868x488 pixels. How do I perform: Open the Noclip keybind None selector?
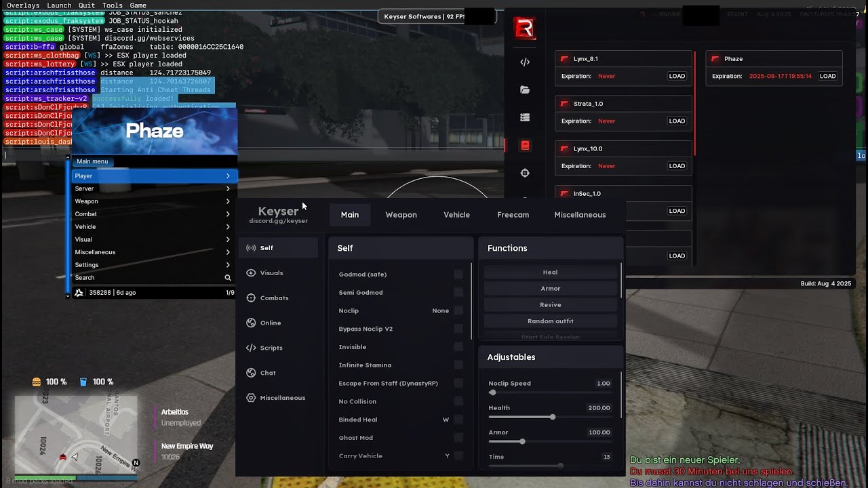pos(441,310)
